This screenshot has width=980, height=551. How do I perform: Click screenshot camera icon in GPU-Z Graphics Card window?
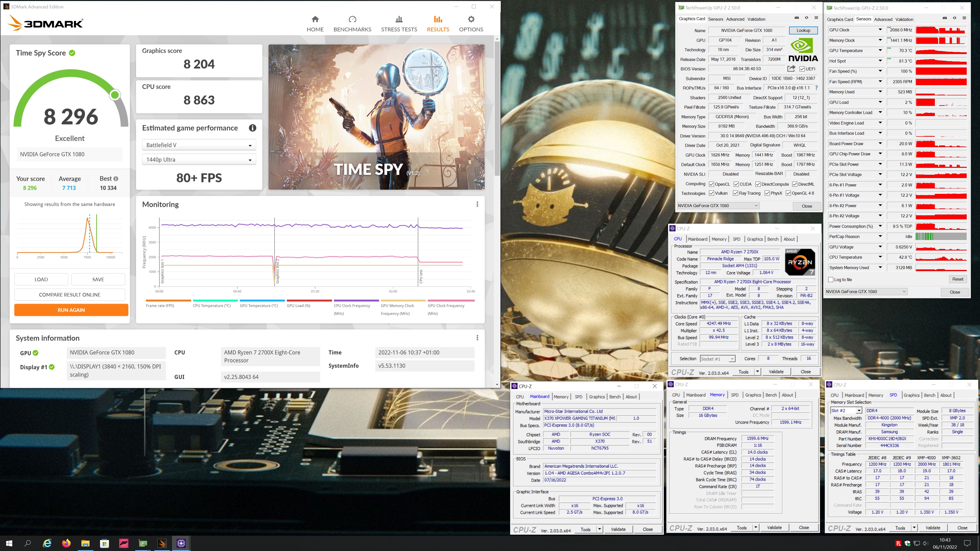797,18
